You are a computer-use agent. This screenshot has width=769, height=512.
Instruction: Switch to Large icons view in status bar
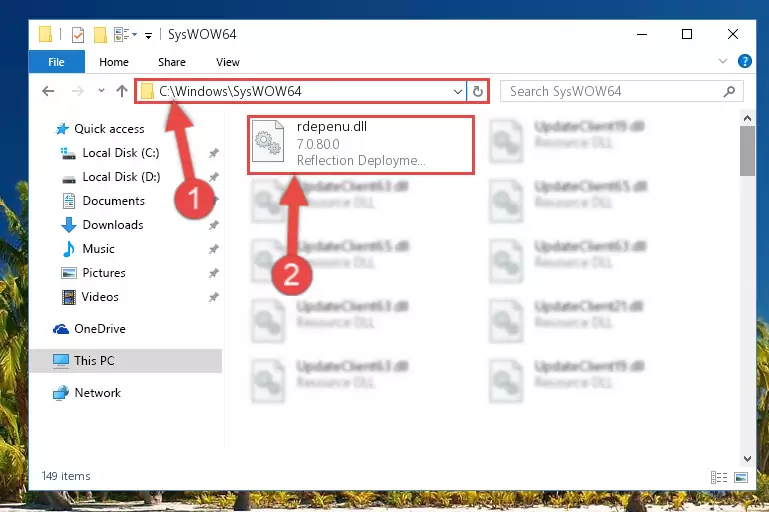tap(741, 477)
